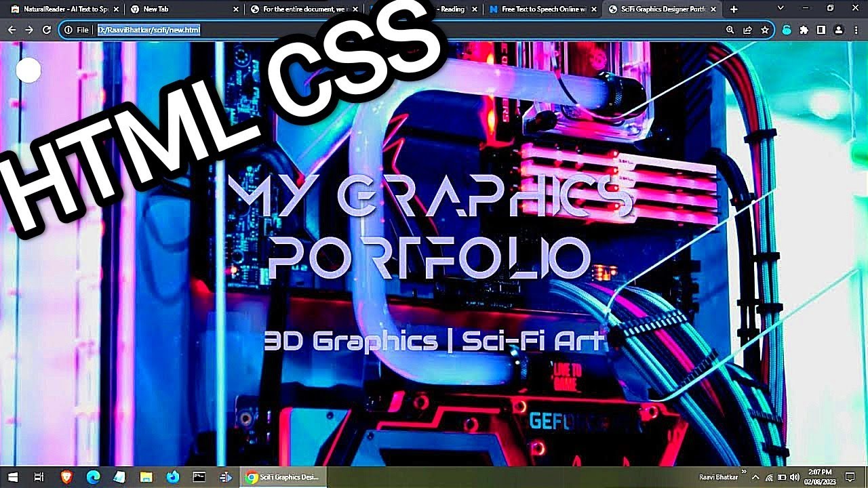The image size is (868, 488).
Task: Open File Explorer from the taskbar
Action: coord(146,477)
